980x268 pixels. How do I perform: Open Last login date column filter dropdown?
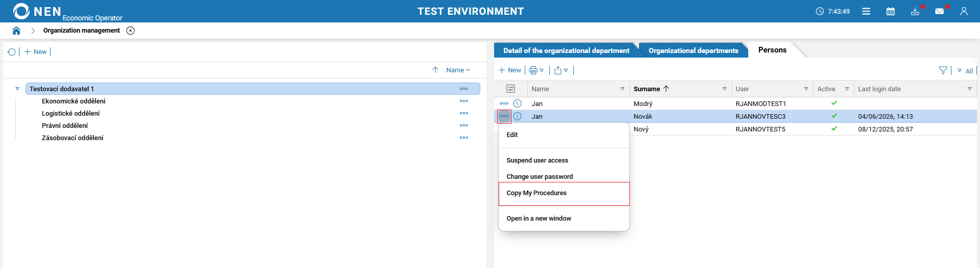click(970, 89)
